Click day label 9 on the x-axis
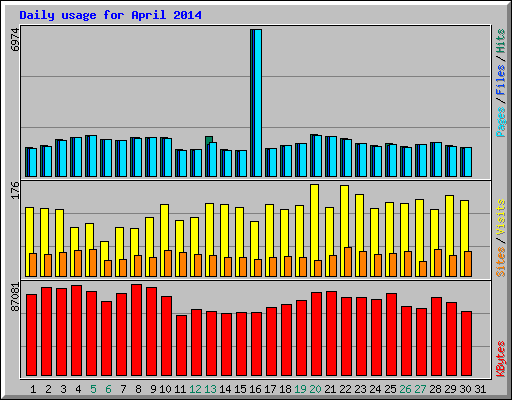 click(x=153, y=389)
